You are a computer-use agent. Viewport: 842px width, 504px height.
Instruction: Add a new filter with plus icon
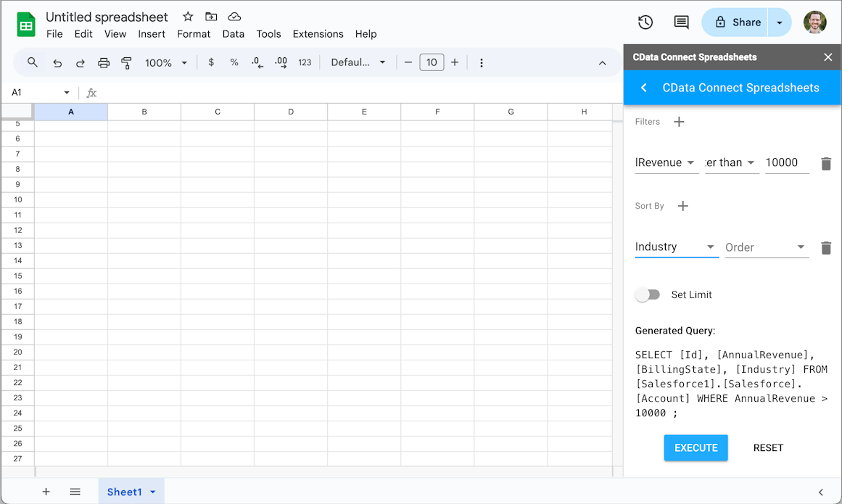click(679, 122)
